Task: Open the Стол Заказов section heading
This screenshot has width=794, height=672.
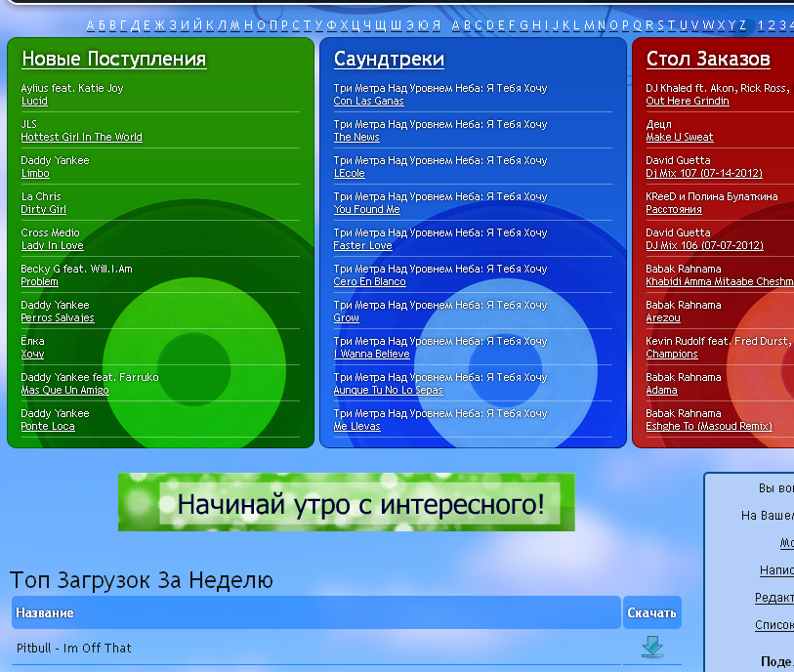Action: pyautogui.click(x=708, y=60)
